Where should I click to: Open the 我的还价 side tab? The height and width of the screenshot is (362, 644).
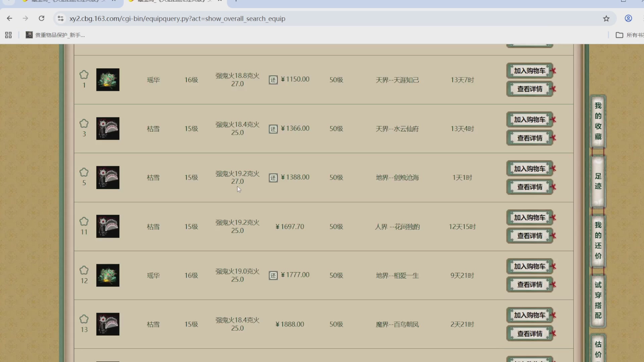[x=598, y=240]
